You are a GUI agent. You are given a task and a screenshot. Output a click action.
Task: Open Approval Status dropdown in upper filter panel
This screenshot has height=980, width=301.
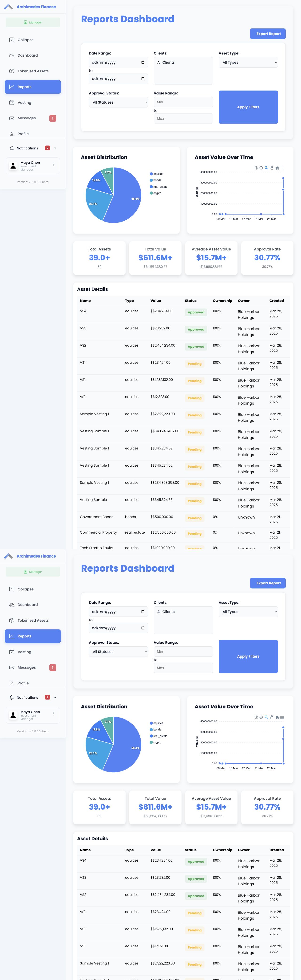pyautogui.click(x=118, y=102)
